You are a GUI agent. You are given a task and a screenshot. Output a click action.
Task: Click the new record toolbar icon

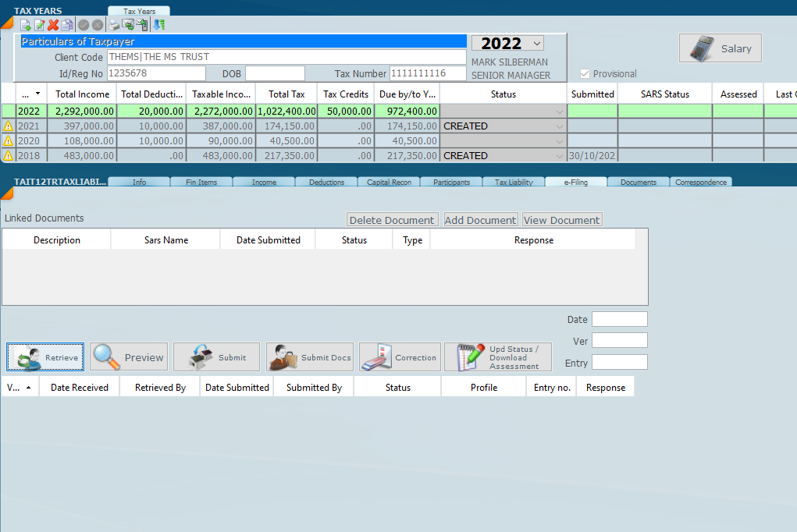click(25, 25)
